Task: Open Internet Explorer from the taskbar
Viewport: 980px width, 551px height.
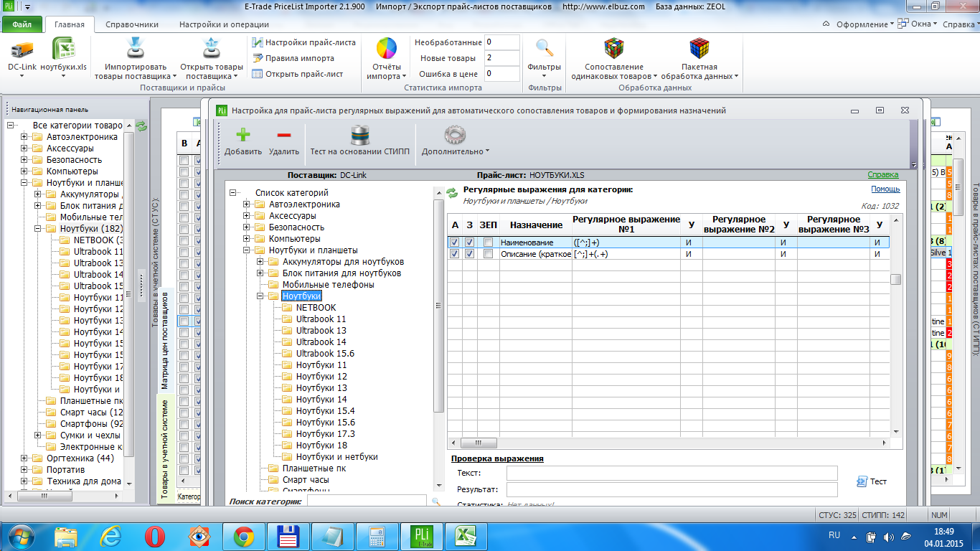Action: 110,536
